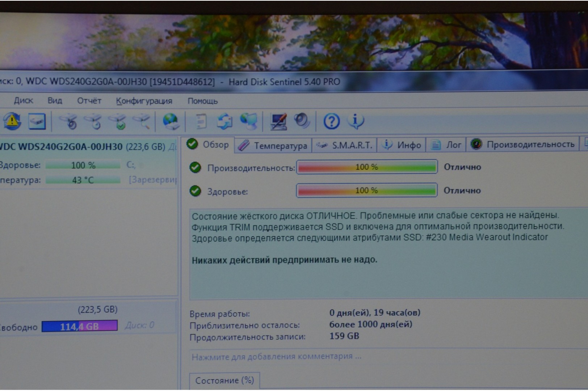This screenshot has width=588, height=391.
Task: Click the disk with magnifier icon
Action: [x=142, y=122]
